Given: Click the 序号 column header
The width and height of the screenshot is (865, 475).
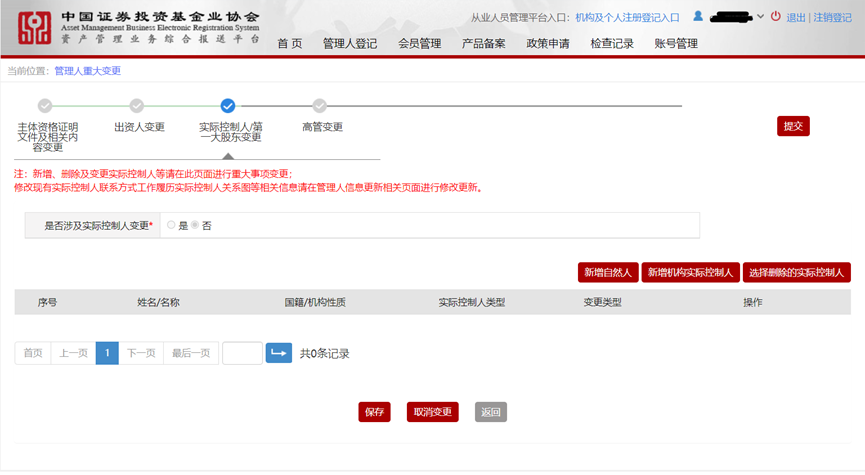Looking at the screenshot, I should click(47, 302).
